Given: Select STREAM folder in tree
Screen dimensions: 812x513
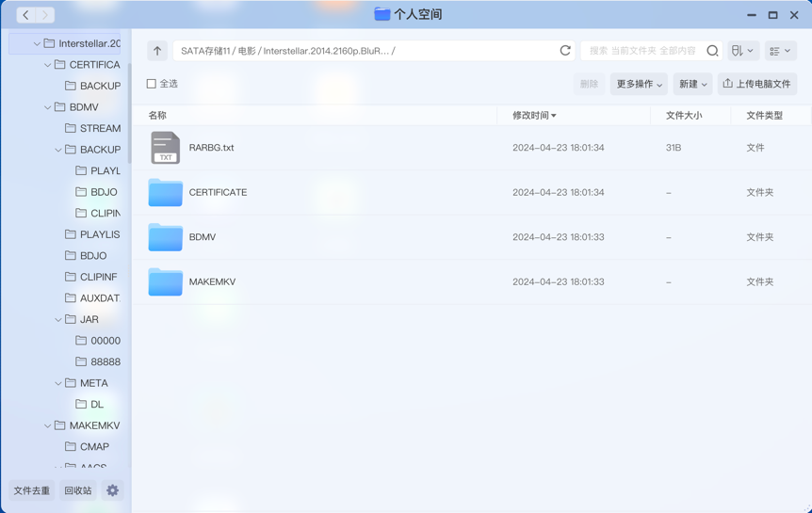Looking at the screenshot, I should pos(92,128).
